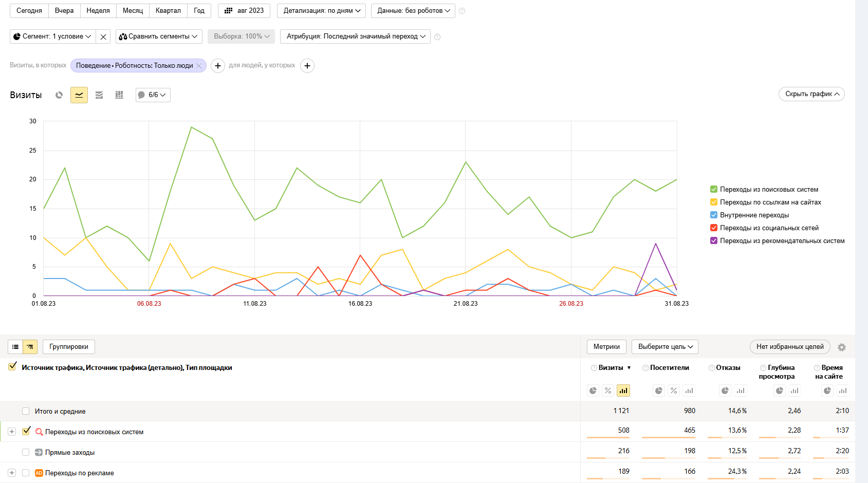Uncheck the "Внутренние переходы" legend item
868x483 pixels.
point(714,215)
